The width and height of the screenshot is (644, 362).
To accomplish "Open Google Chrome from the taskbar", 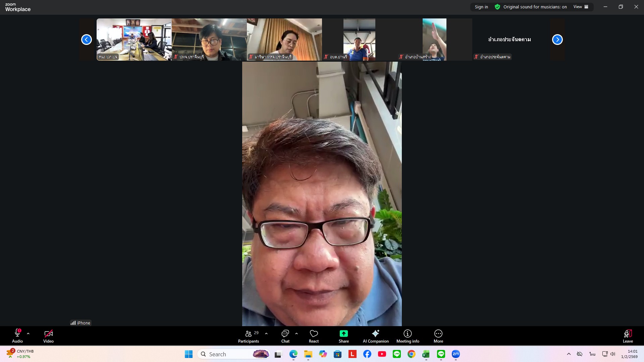I will [x=411, y=354].
